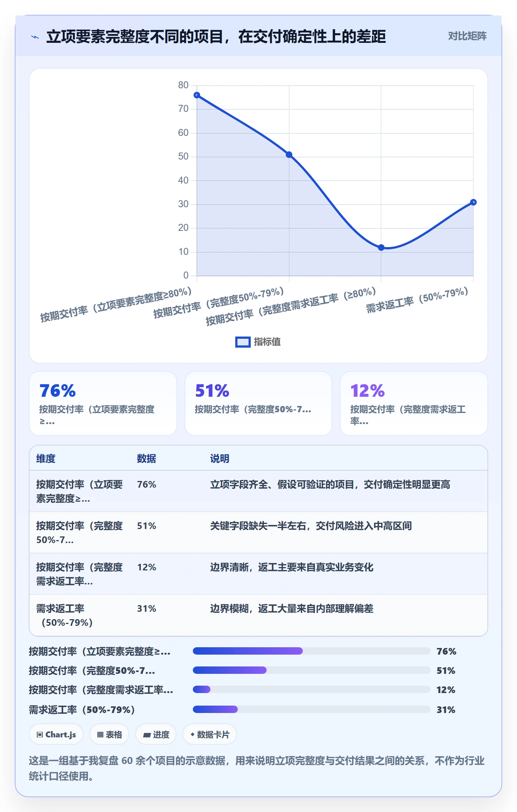Click the 进度 tag chip
517x812 pixels.
156,734
